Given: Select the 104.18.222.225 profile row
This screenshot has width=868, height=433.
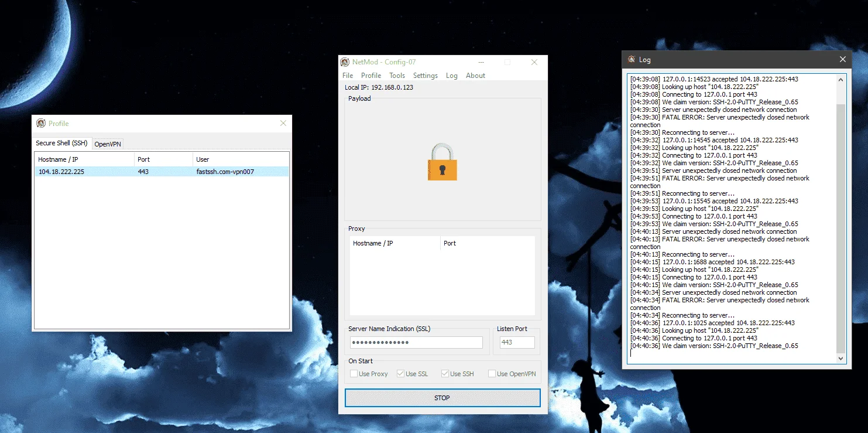Looking at the screenshot, I should 162,172.
